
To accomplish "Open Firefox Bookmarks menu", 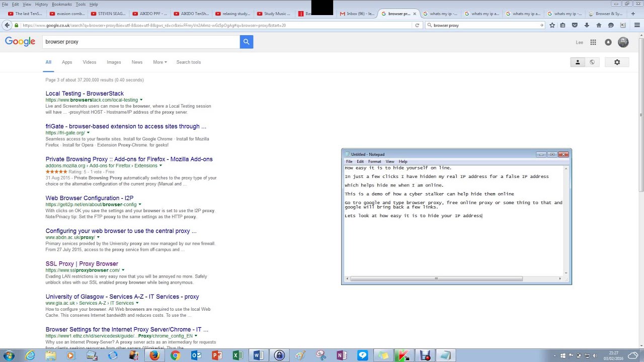I will (62, 4).
